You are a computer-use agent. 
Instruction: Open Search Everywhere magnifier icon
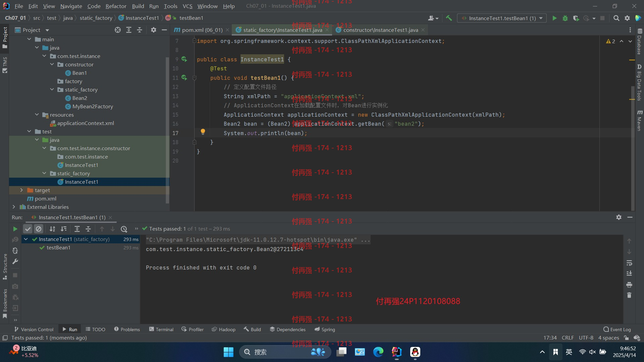point(616,18)
